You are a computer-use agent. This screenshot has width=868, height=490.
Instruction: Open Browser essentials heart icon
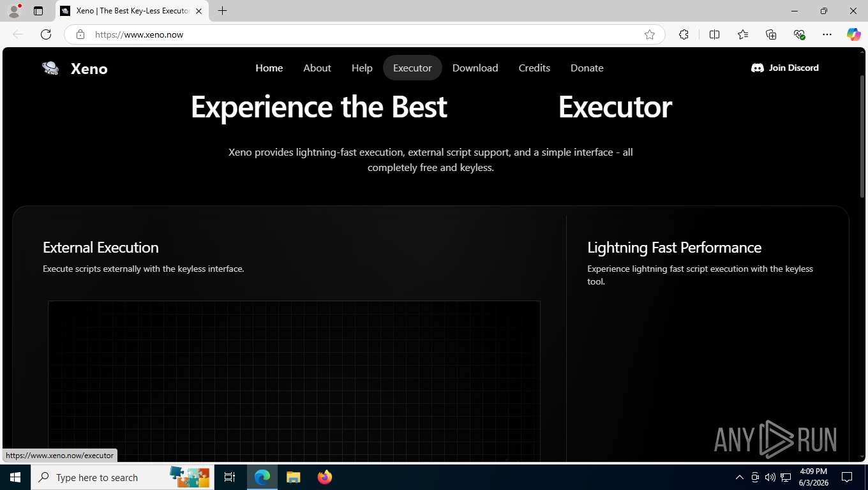(x=799, y=34)
